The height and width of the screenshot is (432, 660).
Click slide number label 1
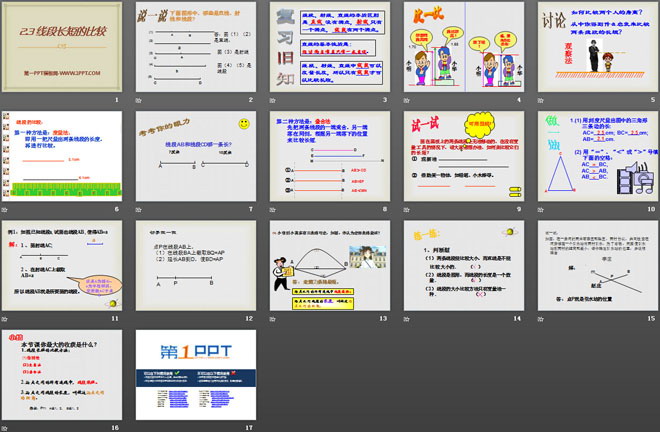(117, 100)
